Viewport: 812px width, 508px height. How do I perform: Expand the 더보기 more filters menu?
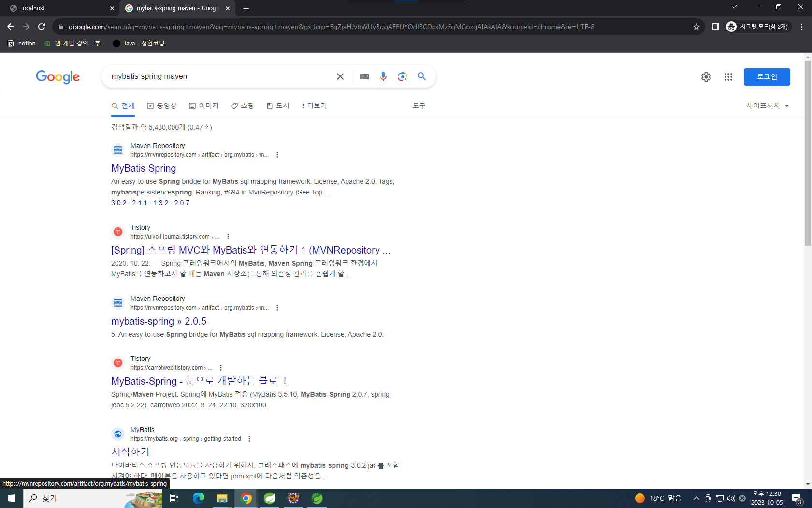point(314,105)
